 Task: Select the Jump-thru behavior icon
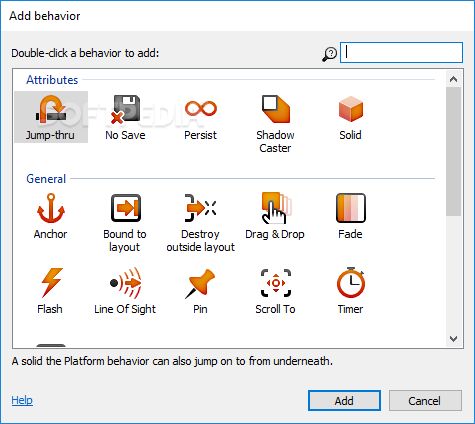[x=51, y=109]
